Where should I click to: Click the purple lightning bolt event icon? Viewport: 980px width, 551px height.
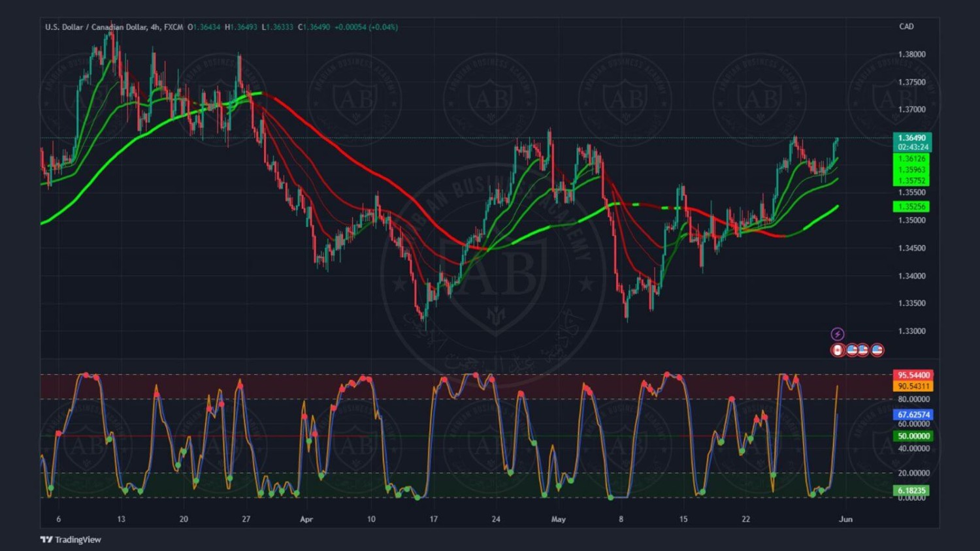[x=837, y=334]
